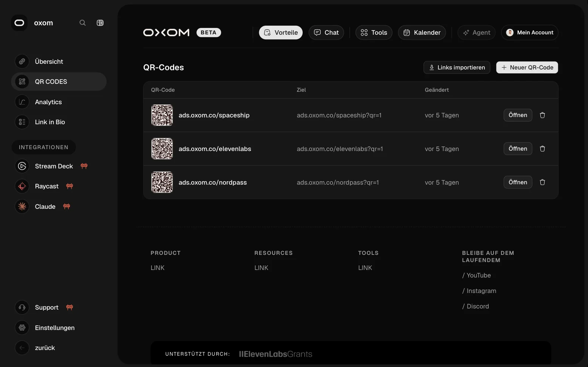
Task: Click the Support headset icon
Action: pyautogui.click(x=22, y=307)
